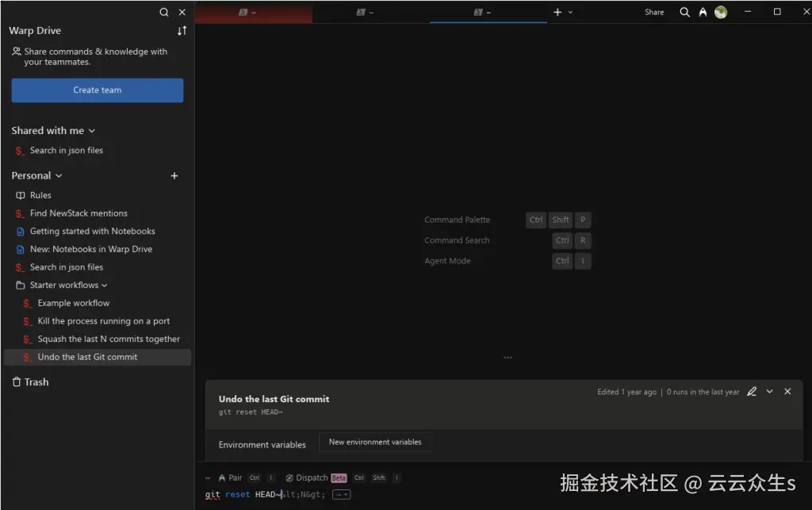Screen dimensions: 812x510
Task: Open new tab options dropdown arrow
Action: pos(570,13)
